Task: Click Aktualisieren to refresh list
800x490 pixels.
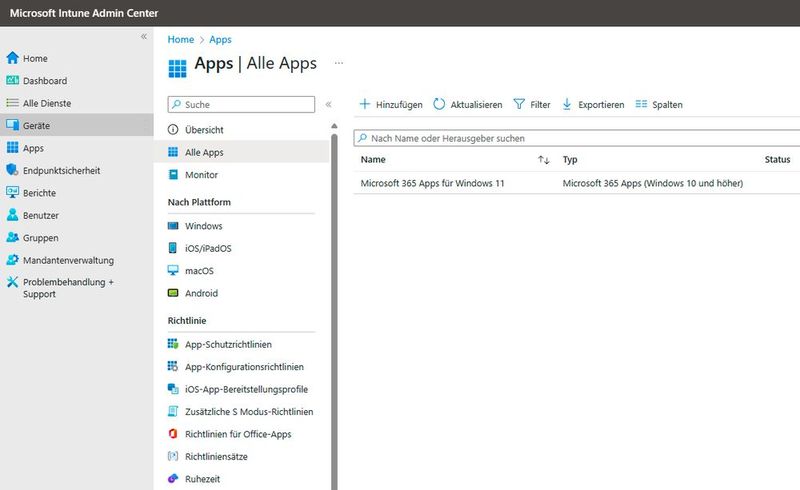Action: [x=468, y=104]
